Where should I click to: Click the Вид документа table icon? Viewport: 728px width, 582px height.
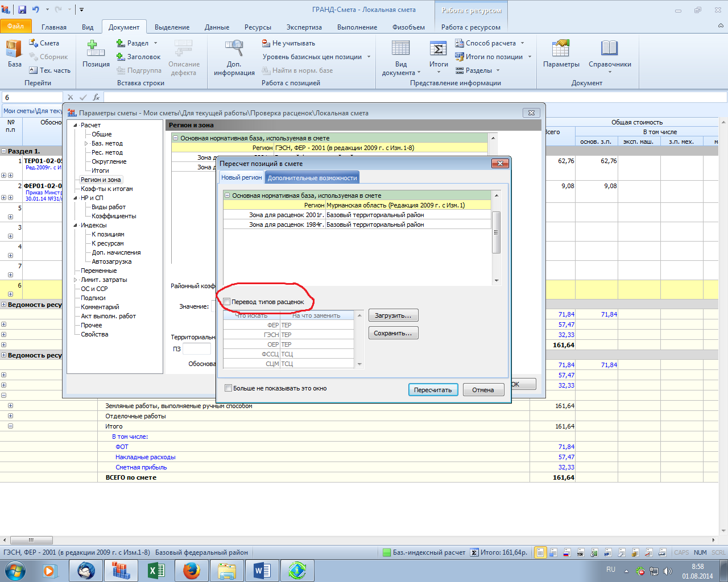(400, 49)
